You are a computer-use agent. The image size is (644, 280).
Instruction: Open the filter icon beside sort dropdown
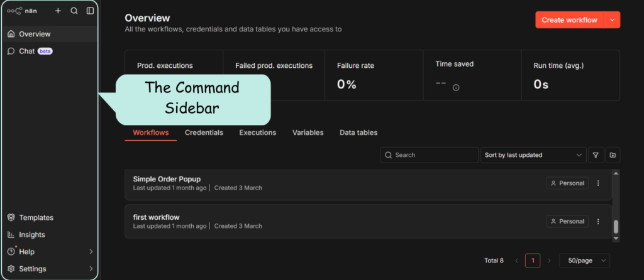tap(595, 155)
